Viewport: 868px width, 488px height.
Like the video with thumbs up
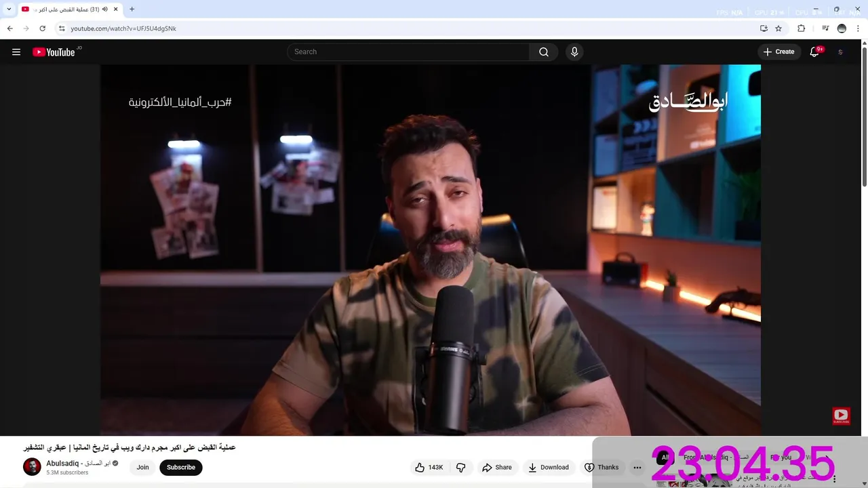[428, 468]
